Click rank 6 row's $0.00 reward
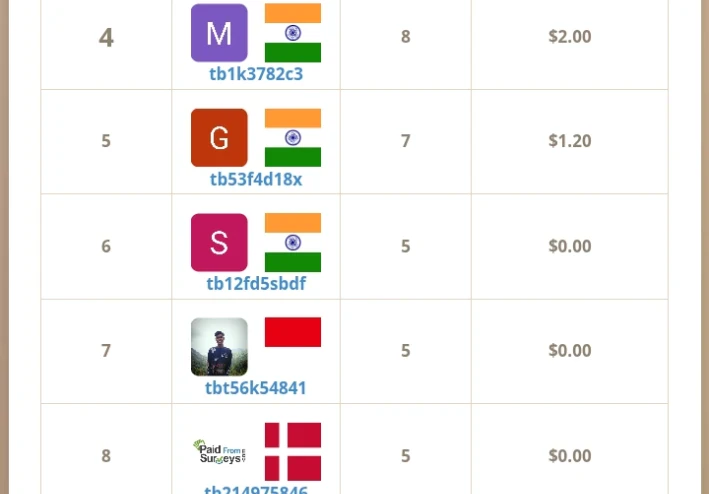 tap(570, 246)
